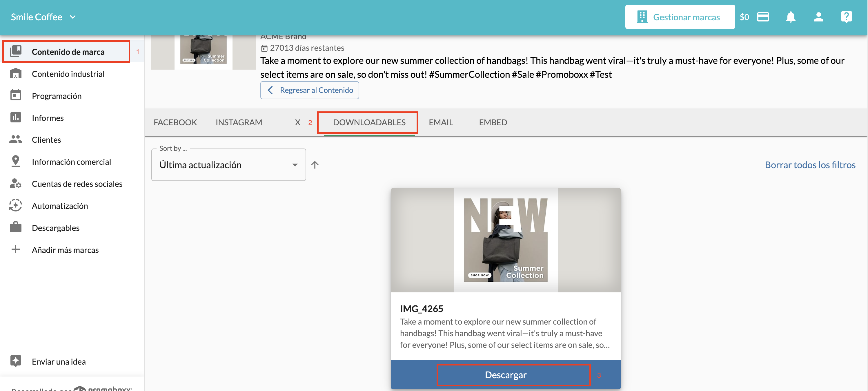868x391 pixels.
Task: Click the credit card billing icon
Action: point(763,17)
